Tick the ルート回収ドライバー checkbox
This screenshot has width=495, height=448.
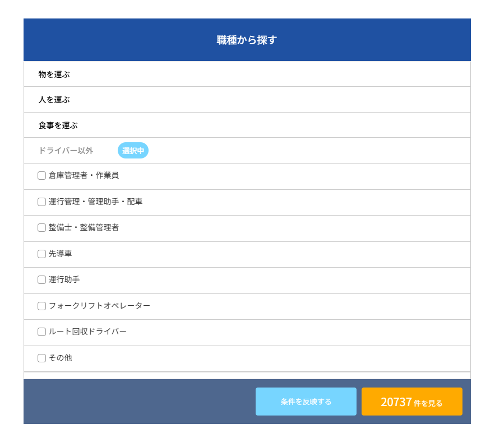click(42, 332)
